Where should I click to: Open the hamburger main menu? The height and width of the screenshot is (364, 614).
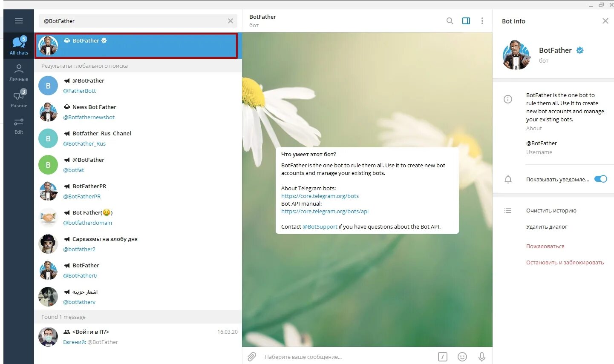click(x=19, y=21)
